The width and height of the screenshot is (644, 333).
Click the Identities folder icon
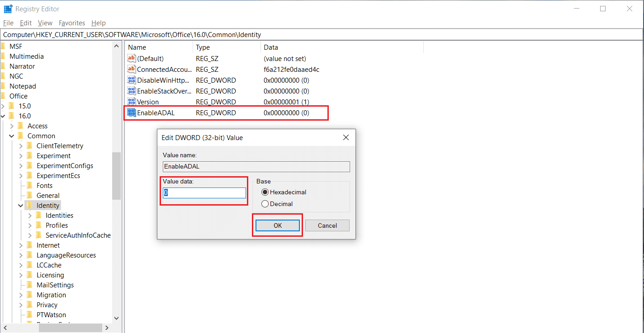(39, 216)
